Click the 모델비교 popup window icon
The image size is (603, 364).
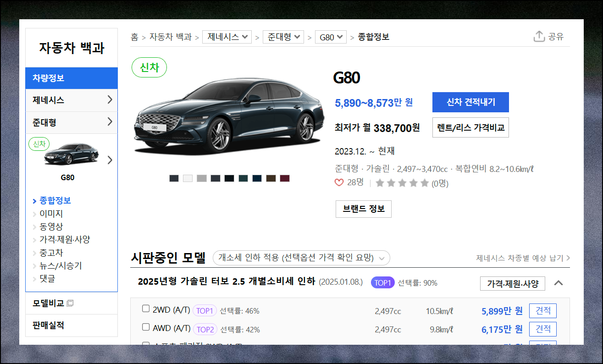(x=70, y=303)
